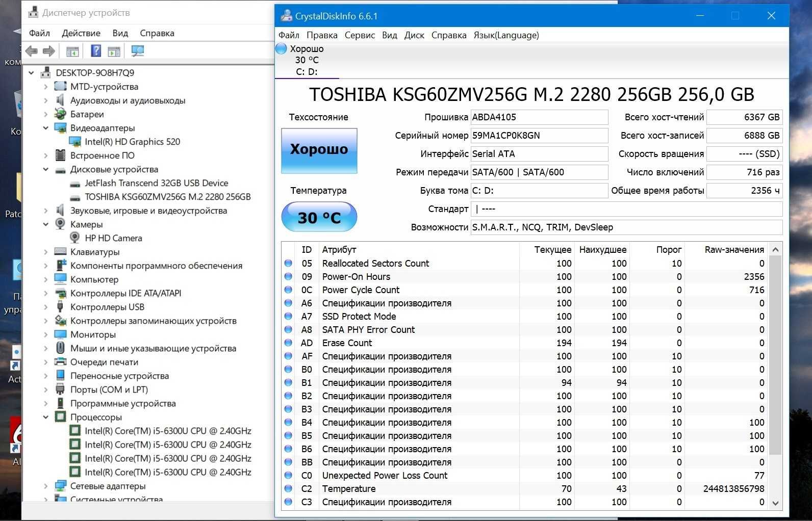Click the scroll-down arrow of the attribute list

click(x=775, y=503)
